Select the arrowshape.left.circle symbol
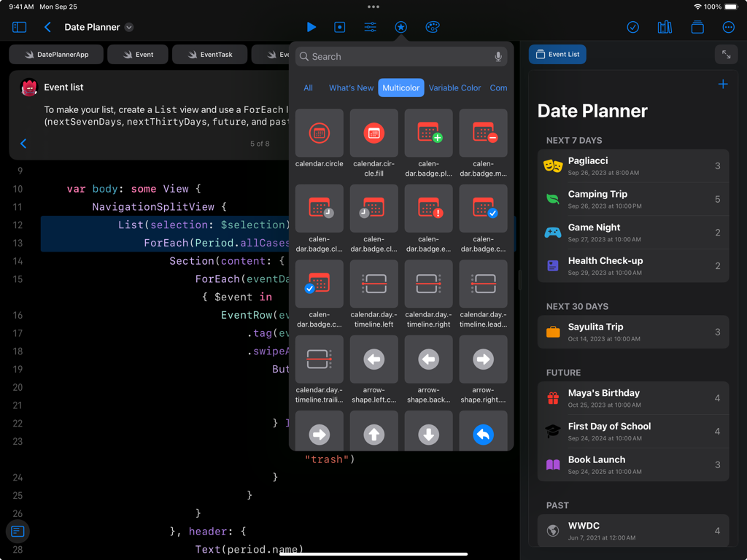Screen dimensions: 747x560 373,359
